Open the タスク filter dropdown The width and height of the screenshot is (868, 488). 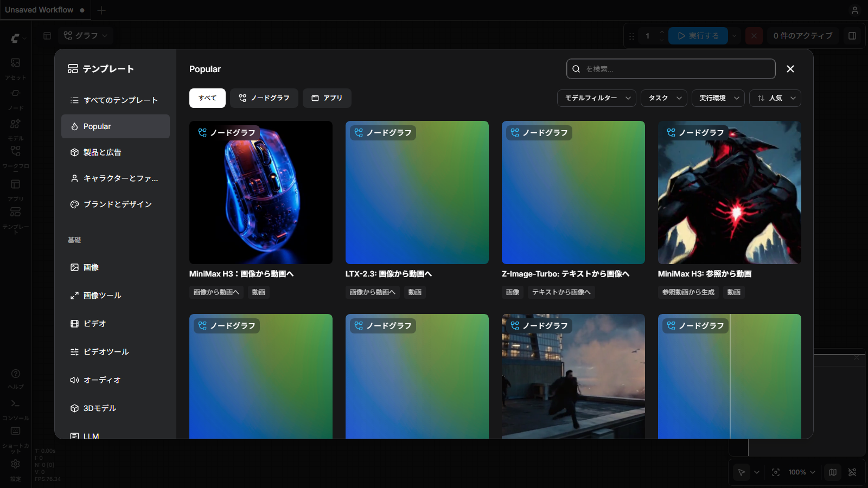coord(664,98)
